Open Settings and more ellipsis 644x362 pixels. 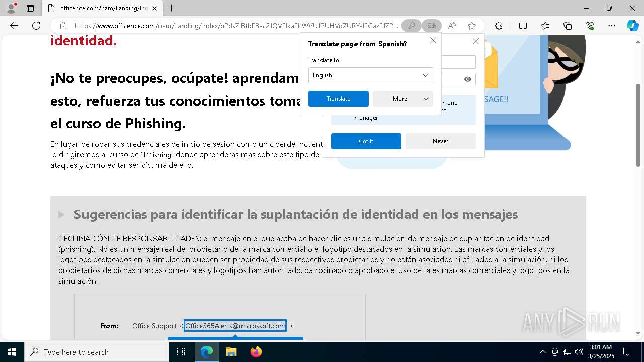612,26
